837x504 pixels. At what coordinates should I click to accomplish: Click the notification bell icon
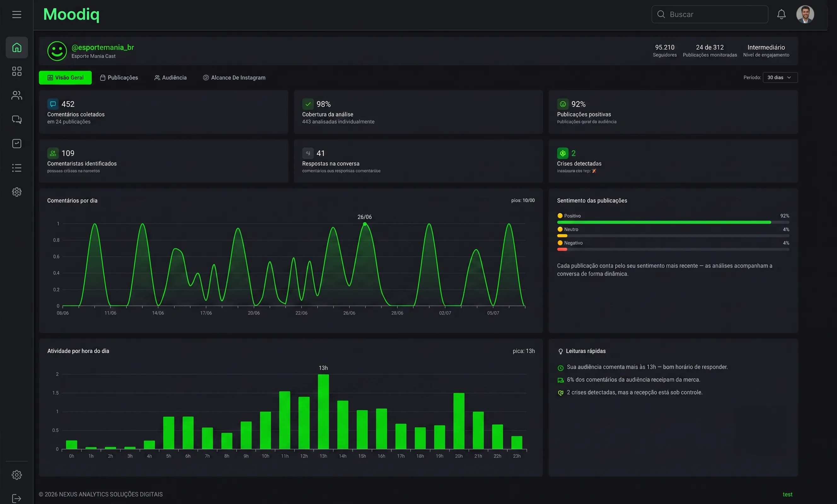pos(781,14)
